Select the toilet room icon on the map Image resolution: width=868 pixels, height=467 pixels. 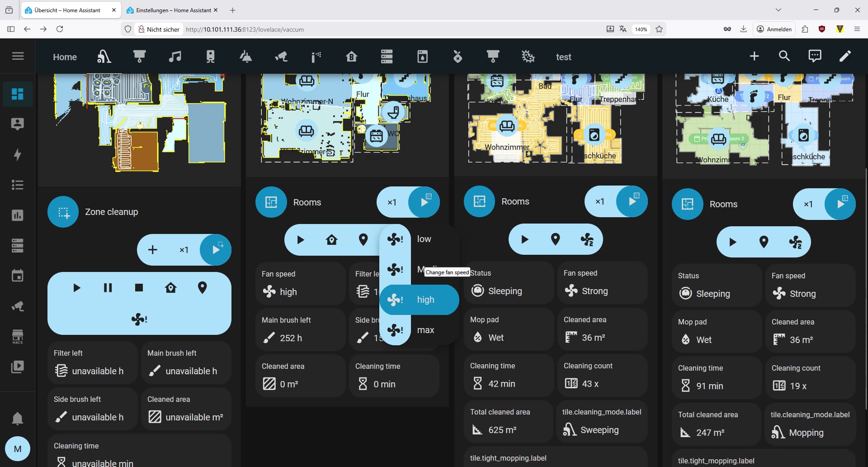(392, 112)
